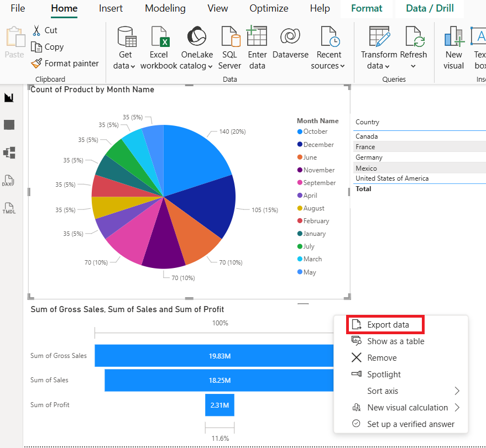Click Remove X icon in context menu

(x=357, y=357)
